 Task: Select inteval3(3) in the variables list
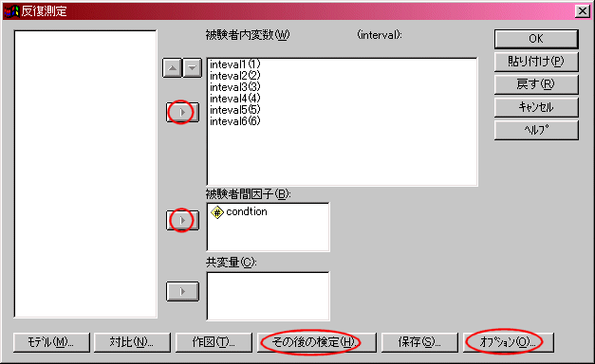tap(235, 87)
